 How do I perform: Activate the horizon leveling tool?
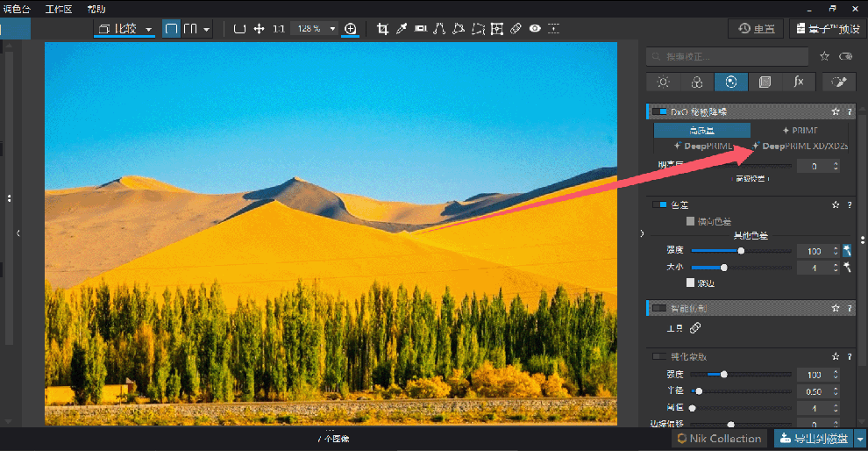pyautogui.click(x=421, y=29)
